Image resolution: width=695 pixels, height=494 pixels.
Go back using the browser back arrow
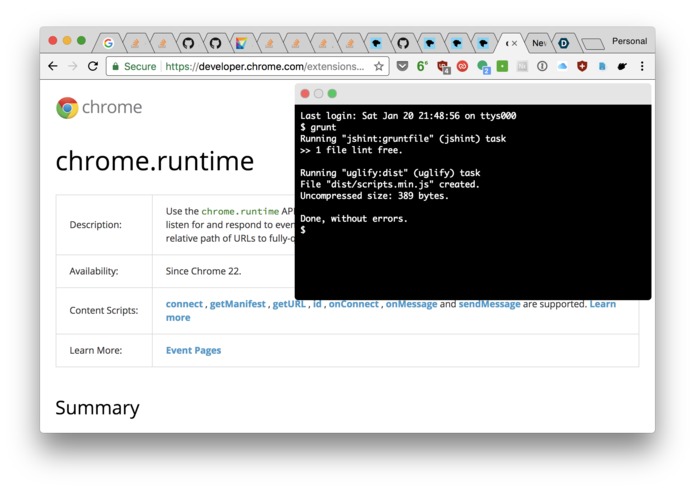pyautogui.click(x=53, y=66)
